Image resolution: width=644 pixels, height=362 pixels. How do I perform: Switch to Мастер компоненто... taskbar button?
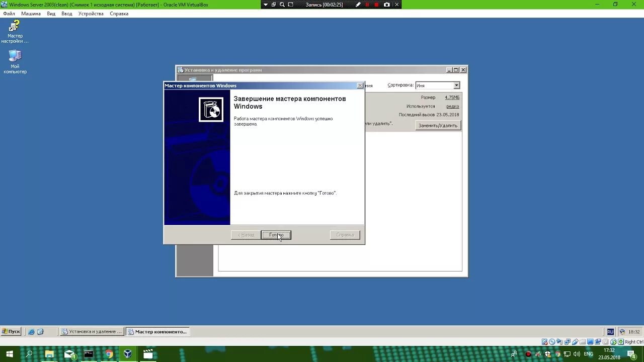click(158, 331)
